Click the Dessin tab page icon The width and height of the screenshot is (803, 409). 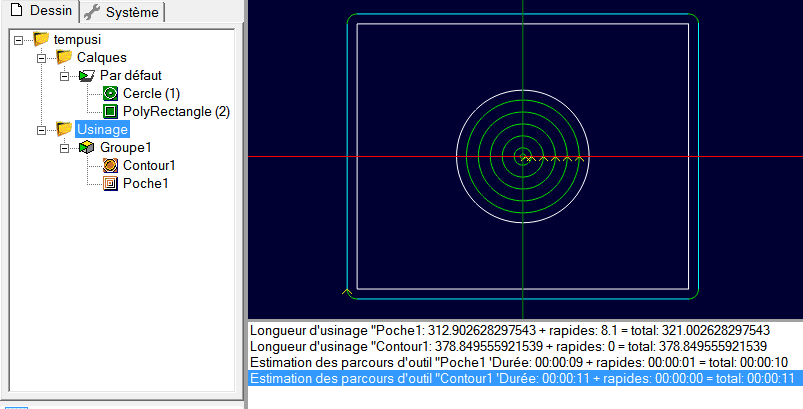coord(16,11)
